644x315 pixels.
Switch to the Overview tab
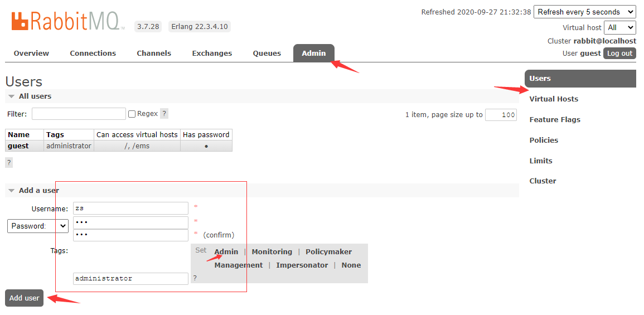[x=31, y=53]
